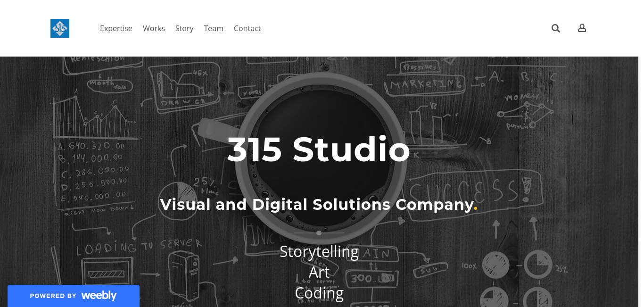The height and width of the screenshot is (307, 644).
Task: Open search with the magnifier icon
Action: pos(556,28)
